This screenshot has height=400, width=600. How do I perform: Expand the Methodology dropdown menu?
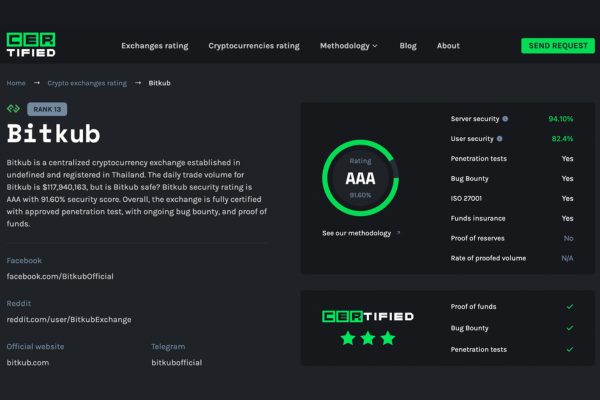click(x=349, y=46)
